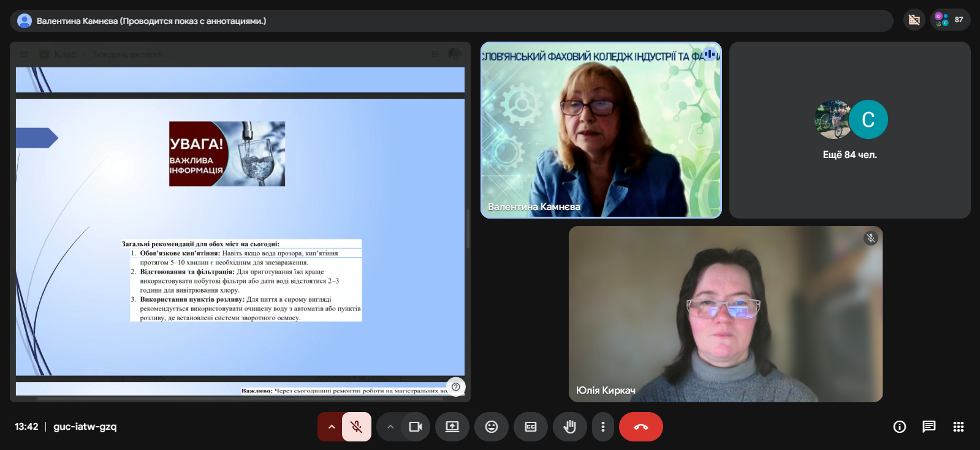Click the crossed-out company icon at top

coord(914,20)
